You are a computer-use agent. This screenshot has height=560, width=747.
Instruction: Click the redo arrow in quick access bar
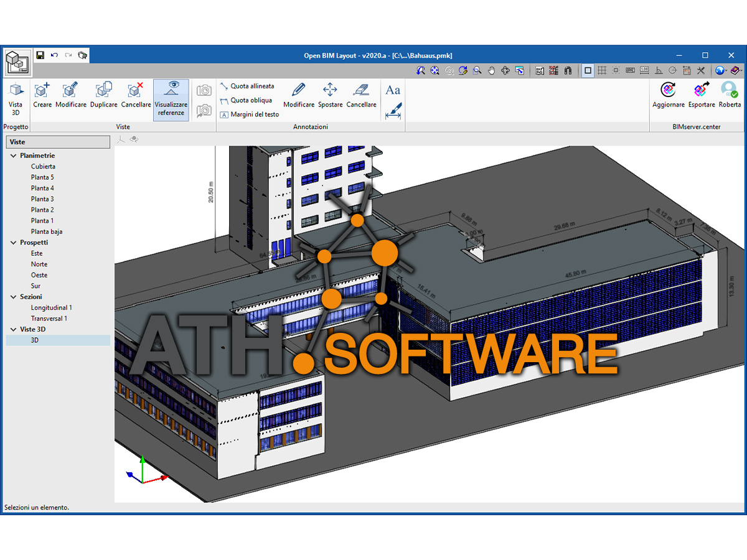pos(68,55)
